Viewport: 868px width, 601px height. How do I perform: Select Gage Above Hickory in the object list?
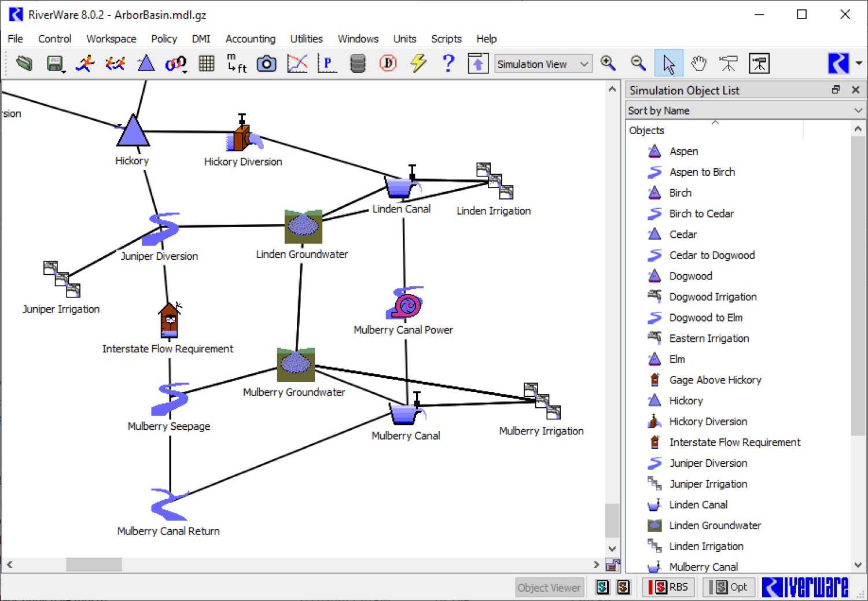coord(715,381)
